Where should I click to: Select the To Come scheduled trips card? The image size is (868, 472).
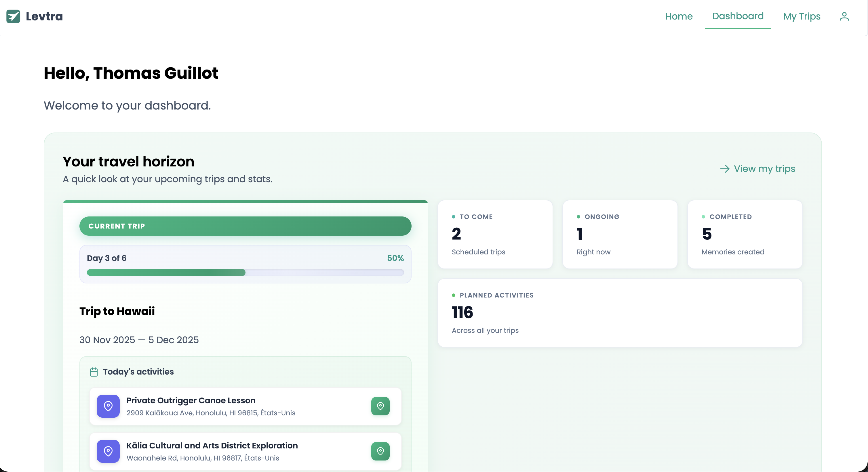pos(495,234)
